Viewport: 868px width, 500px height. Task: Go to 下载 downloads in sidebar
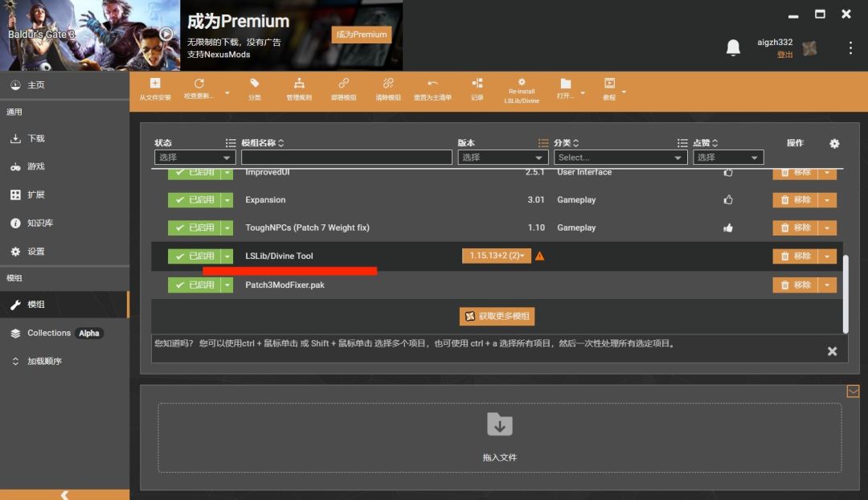point(36,138)
